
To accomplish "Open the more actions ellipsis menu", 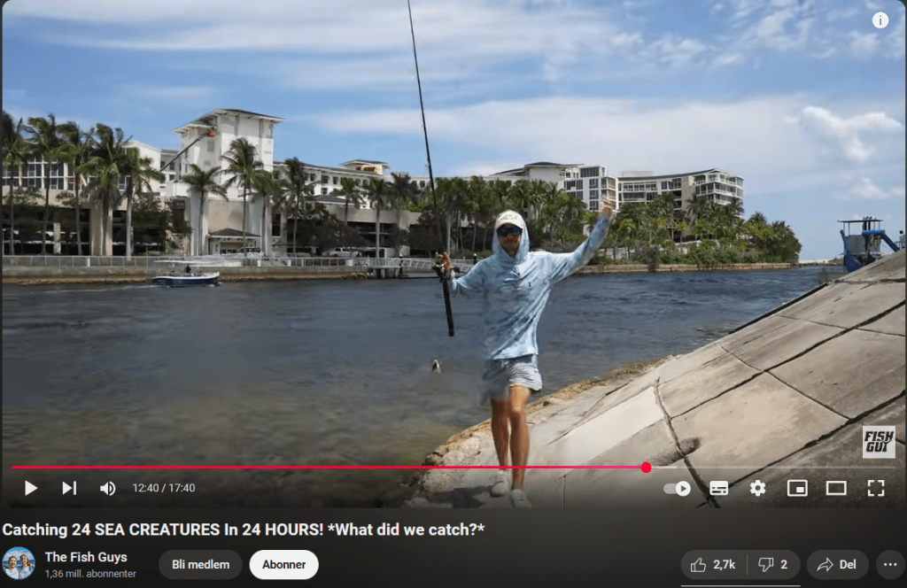I will (x=890, y=565).
